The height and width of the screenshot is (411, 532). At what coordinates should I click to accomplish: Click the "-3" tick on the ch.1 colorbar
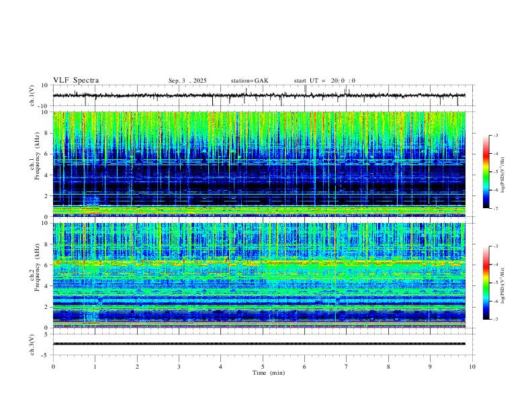[x=495, y=135]
